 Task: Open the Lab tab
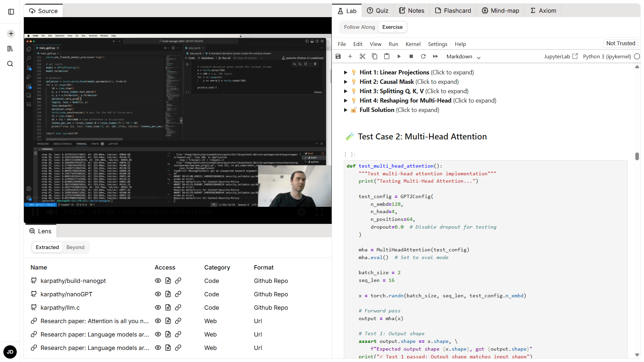point(347,11)
